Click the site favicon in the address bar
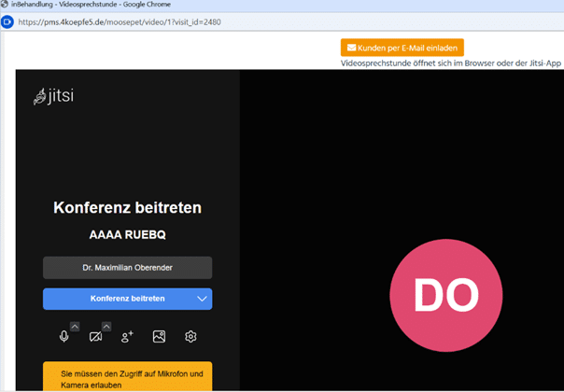The width and height of the screenshot is (564, 392). point(7,21)
